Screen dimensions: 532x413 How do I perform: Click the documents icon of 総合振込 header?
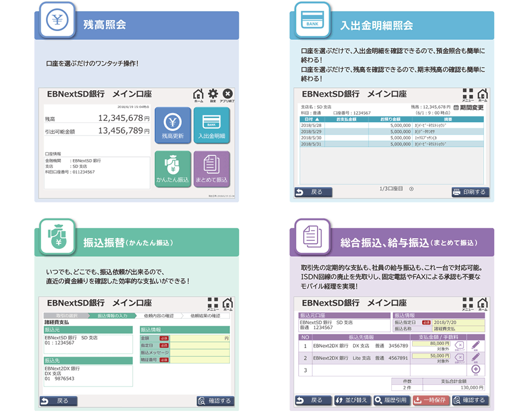313,237
